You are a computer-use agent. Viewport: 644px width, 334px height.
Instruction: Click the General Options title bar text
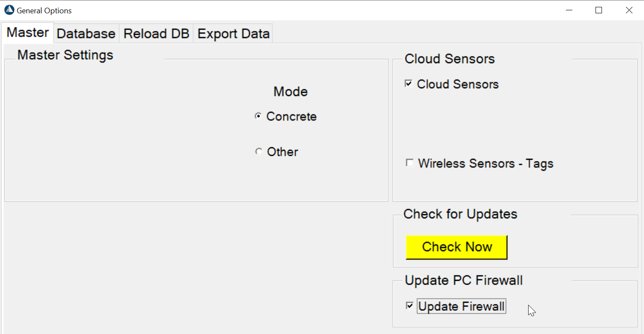[44, 11]
